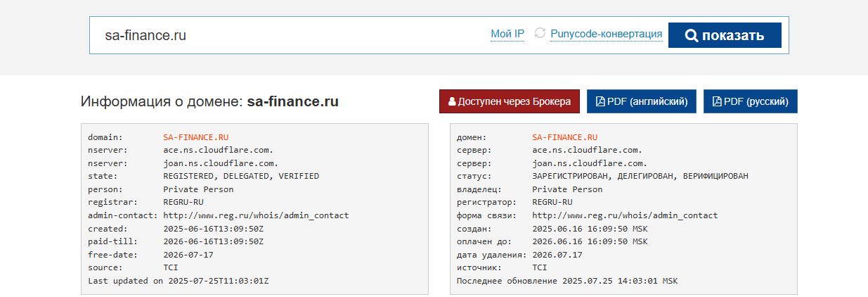The width and height of the screenshot is (868, 297).
Task: Click ace.ns.cloudflare.com. in the Russian block
Action: coord(588,150)
